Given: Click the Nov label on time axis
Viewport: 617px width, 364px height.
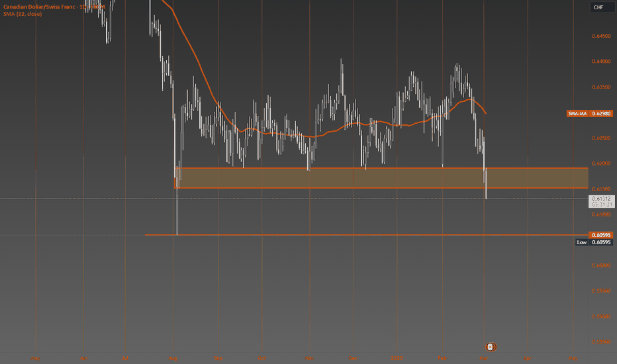Looking at the screenshot, I should [309, 359].
